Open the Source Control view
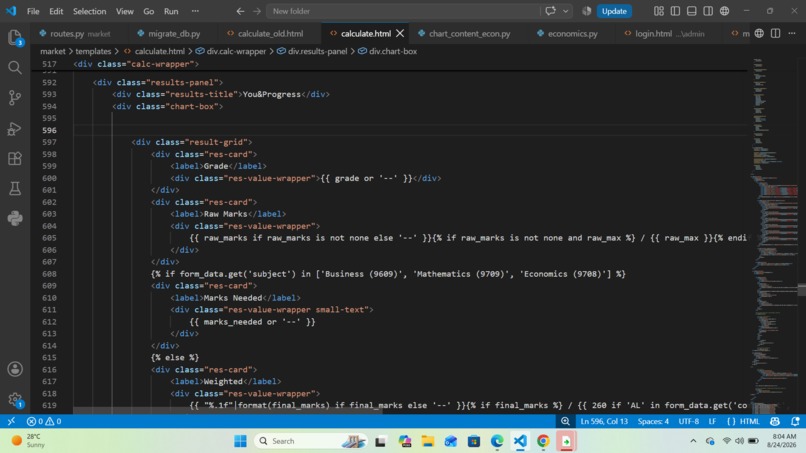Image resolution: width=806 pixels, height=453 pixels. click(14, 98)
